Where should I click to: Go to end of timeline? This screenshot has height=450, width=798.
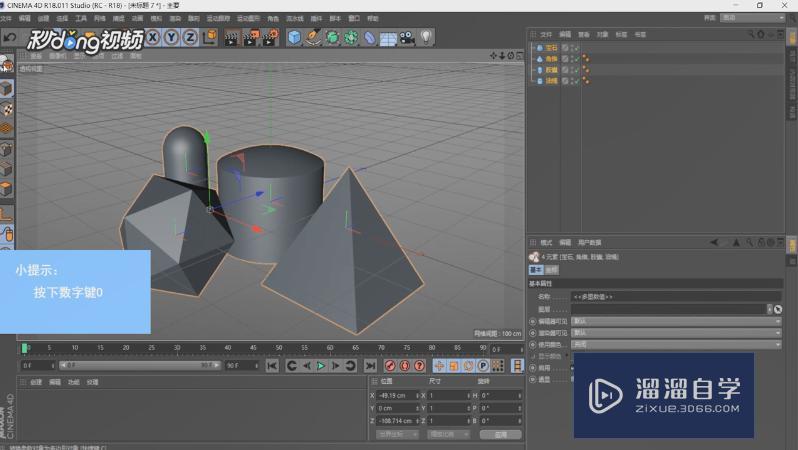(370, 365)
